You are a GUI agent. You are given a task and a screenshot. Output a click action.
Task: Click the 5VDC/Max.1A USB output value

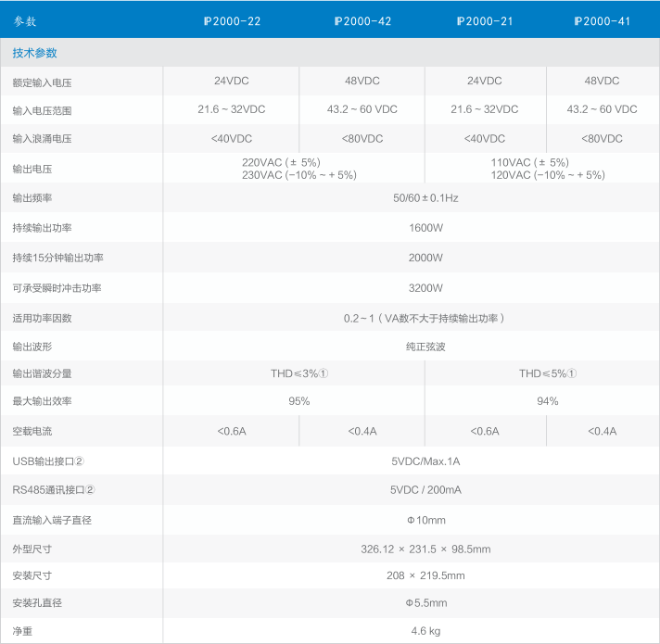(x=425, y=461)
